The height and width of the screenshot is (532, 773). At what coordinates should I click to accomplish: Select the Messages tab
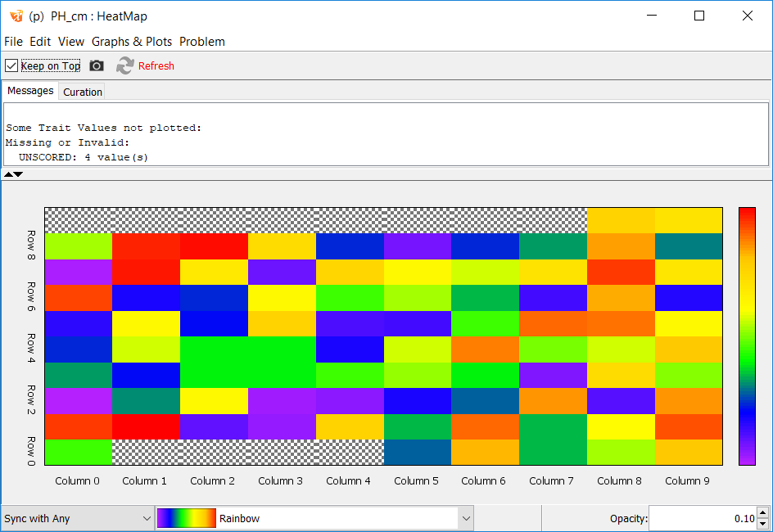30,91
